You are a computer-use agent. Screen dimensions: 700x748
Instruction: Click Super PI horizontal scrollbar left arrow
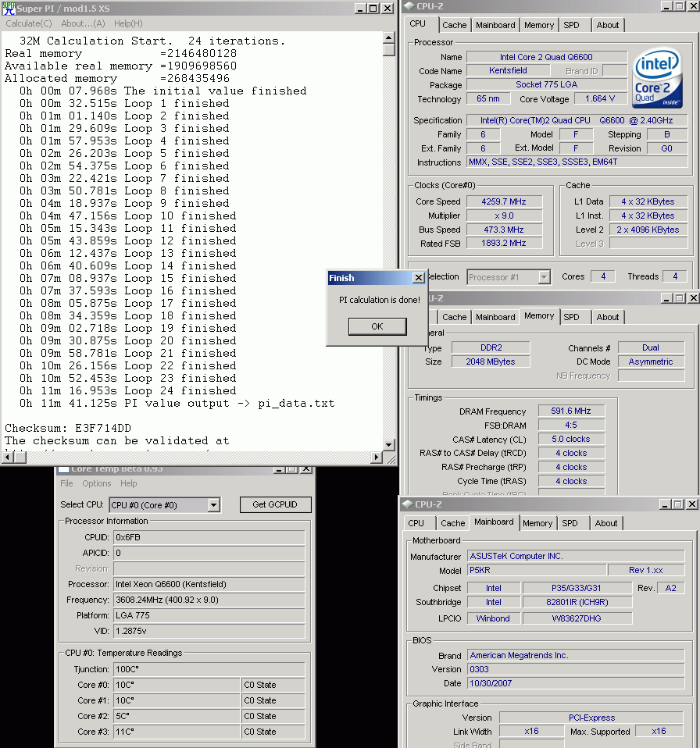click(7, 457)
